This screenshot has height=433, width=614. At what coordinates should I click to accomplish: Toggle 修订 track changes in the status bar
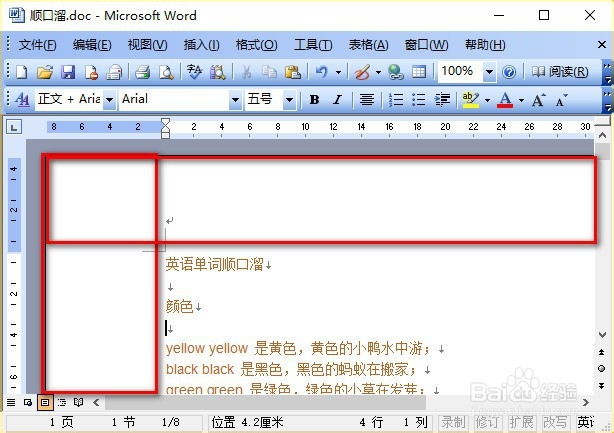point(487,422)
